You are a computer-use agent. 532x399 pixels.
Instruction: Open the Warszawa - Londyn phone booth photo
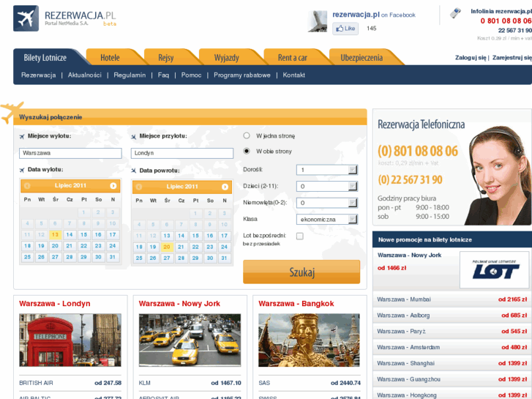(x=70, y=340)
